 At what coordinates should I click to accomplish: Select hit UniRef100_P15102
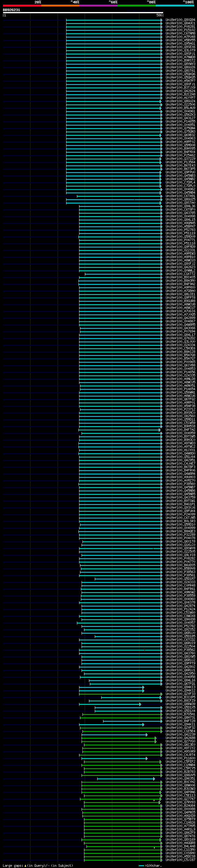[180, 30]
